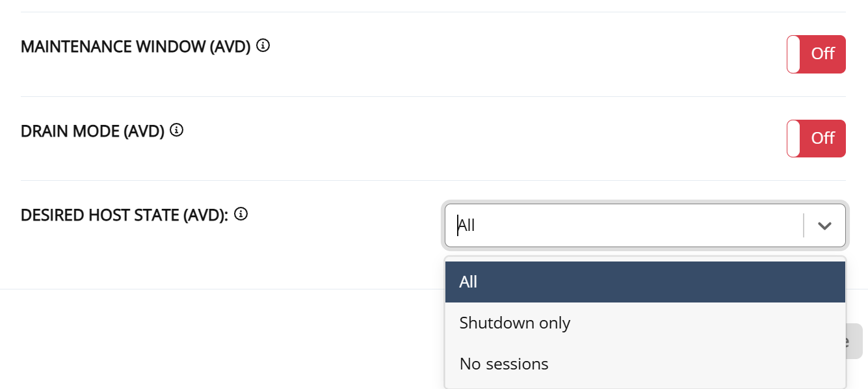
Task: Click "Off" text on Maintenance Window switch
Action: point(822,54)
